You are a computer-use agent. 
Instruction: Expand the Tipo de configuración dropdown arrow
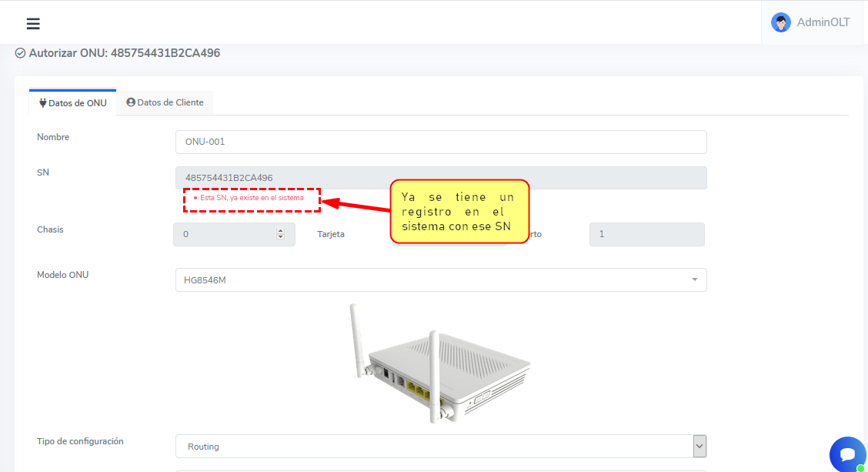[699, 446]
